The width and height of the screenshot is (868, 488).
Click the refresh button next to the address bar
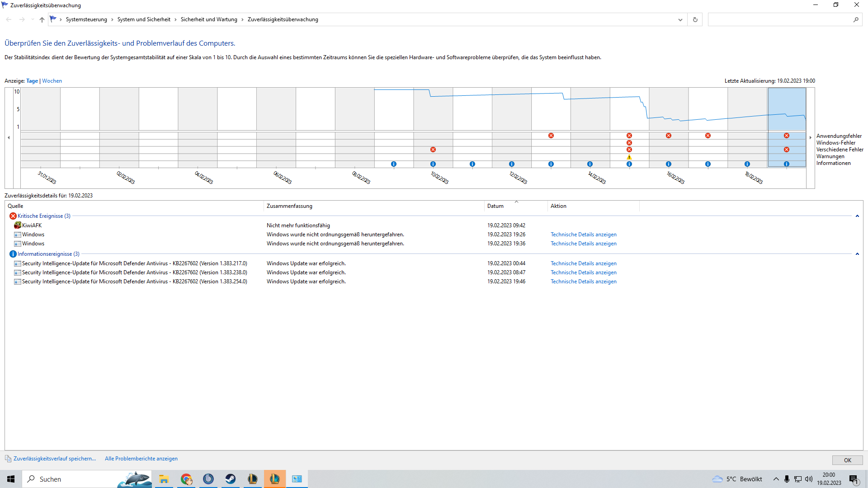[695, 19]
